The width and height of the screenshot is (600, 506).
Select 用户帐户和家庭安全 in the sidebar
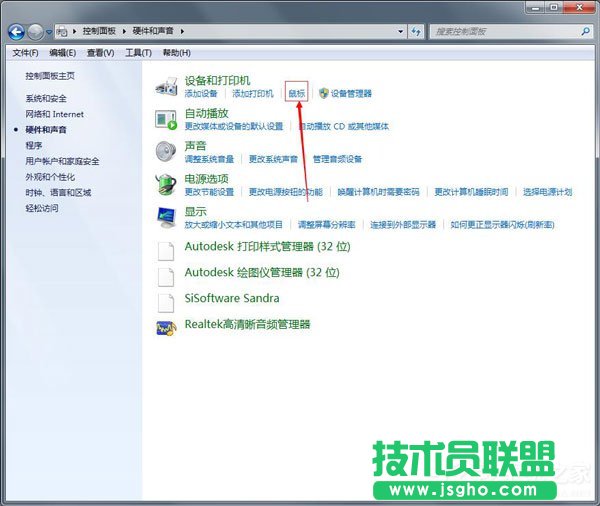click(x=62, y=161)
